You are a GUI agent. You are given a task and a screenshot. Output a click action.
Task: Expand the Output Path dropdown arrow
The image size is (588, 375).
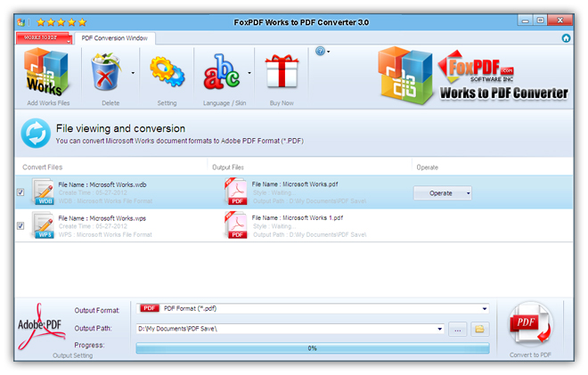pos(439,329)
